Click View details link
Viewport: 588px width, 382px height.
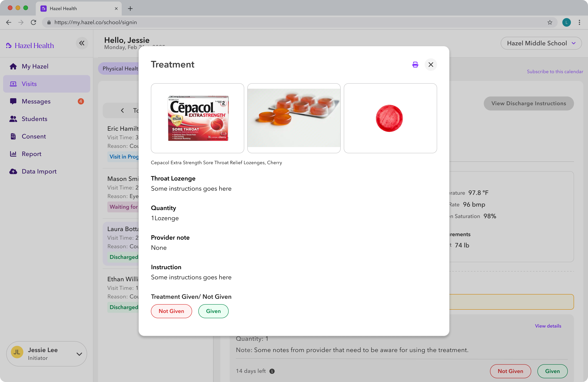[x=548, y=326]
